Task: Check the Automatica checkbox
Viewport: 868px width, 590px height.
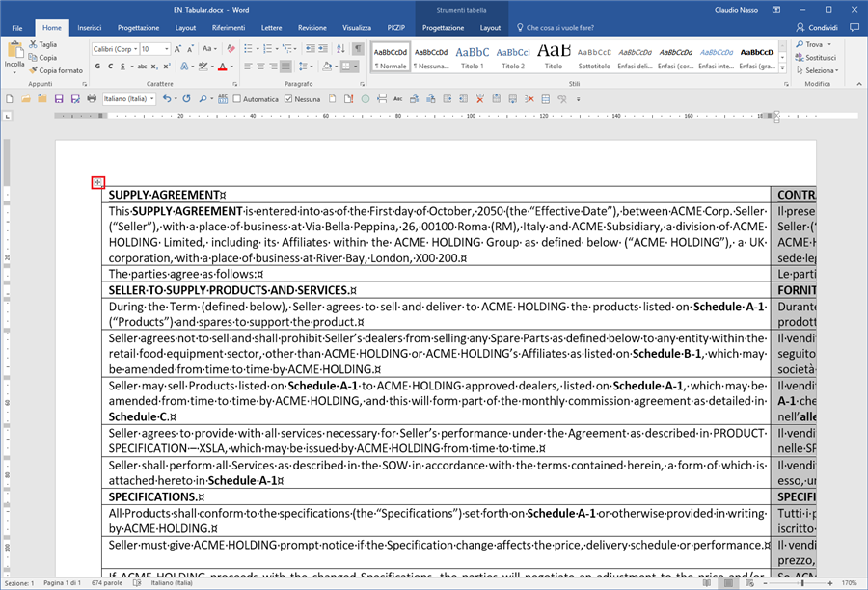Action: (237, 99)
